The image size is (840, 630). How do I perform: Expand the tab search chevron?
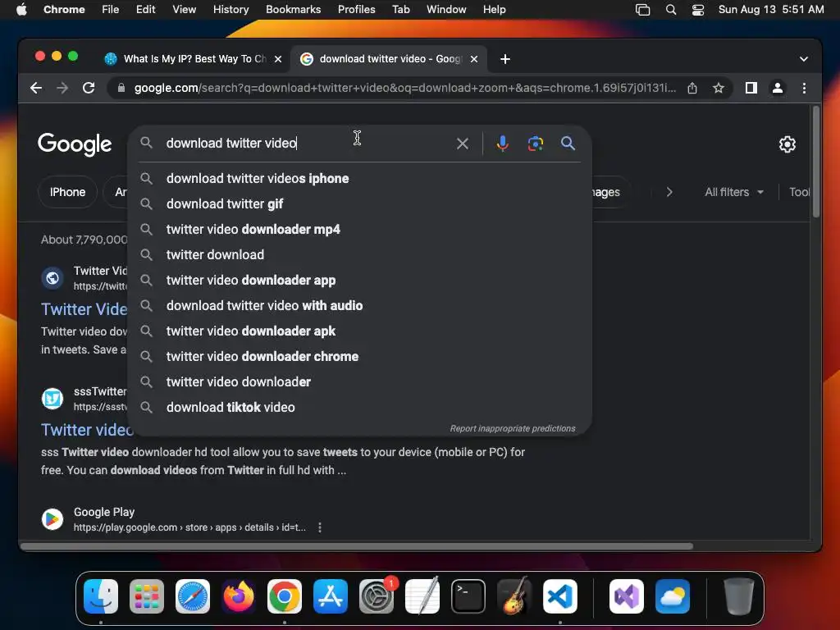(804, 59)
